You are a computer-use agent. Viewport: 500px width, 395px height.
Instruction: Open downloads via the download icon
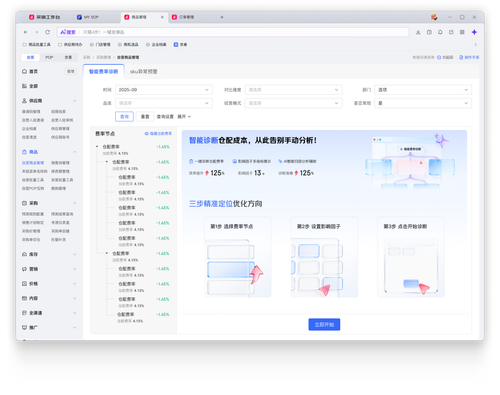click(x=418, y=32)
